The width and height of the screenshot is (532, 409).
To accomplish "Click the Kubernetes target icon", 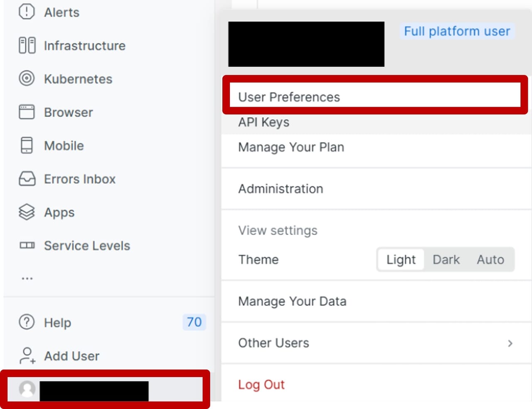I will point(27,78).
